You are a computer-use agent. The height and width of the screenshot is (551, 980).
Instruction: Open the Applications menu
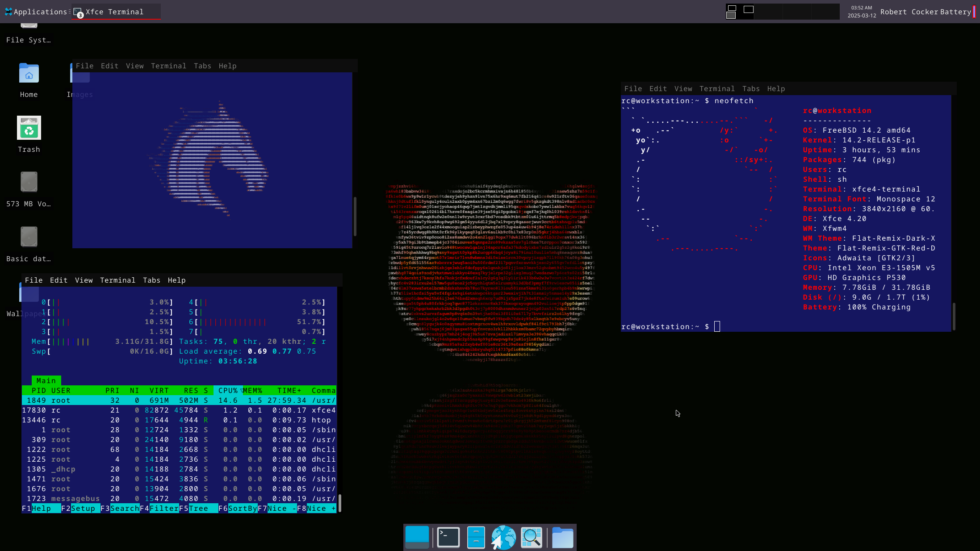[x=36, y=12]
